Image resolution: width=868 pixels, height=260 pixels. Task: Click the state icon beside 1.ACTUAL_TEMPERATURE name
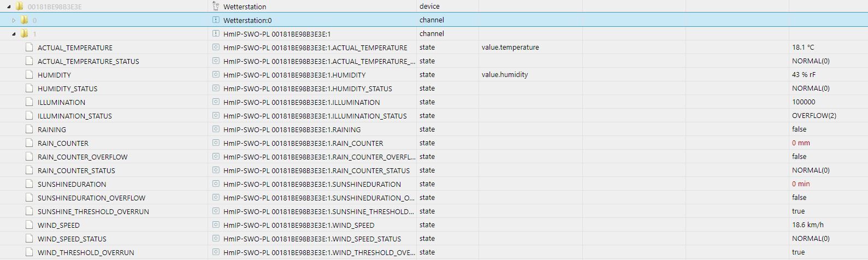click(x=215, y=48)
